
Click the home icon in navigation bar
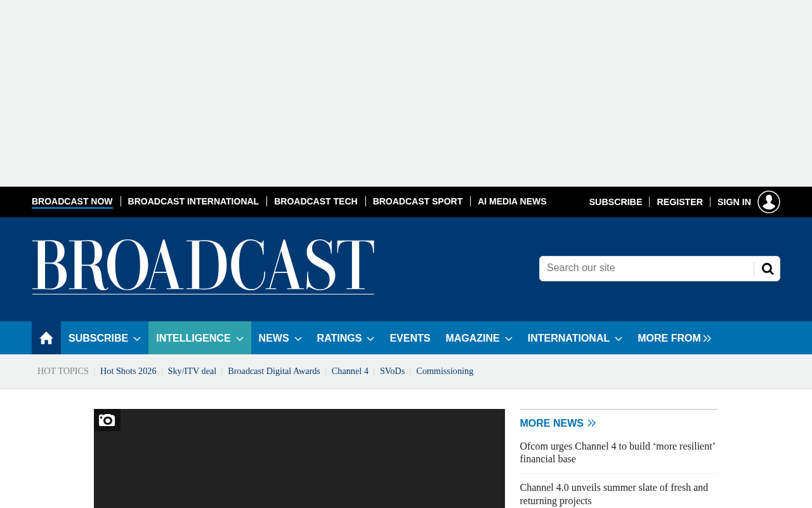coord(46,338)
